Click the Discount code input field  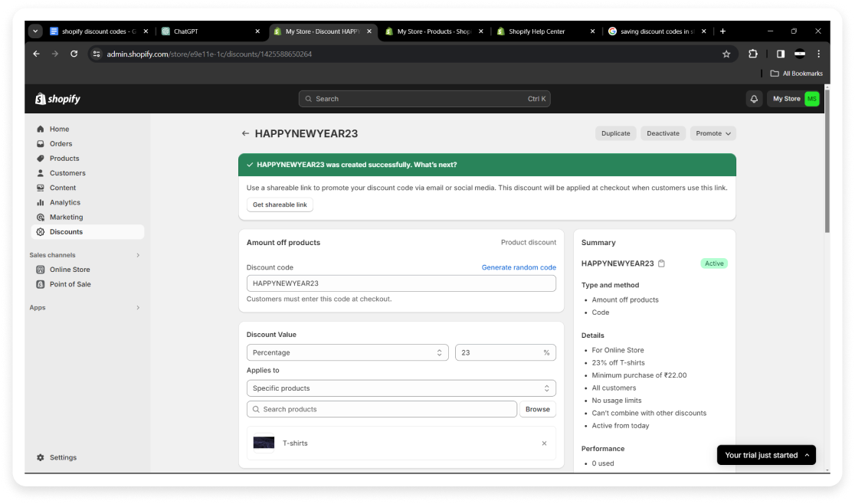click(x=401, y=283)
